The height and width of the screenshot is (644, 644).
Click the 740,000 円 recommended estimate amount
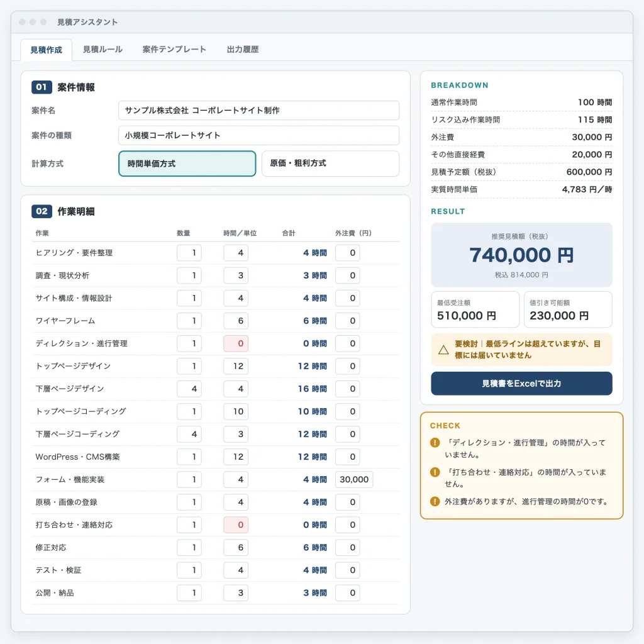(x=521, y=255)
